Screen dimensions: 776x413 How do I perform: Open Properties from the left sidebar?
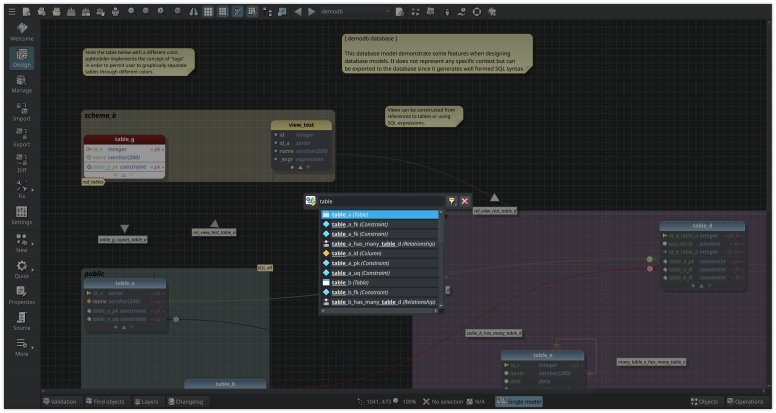click(x=22, y=295)
